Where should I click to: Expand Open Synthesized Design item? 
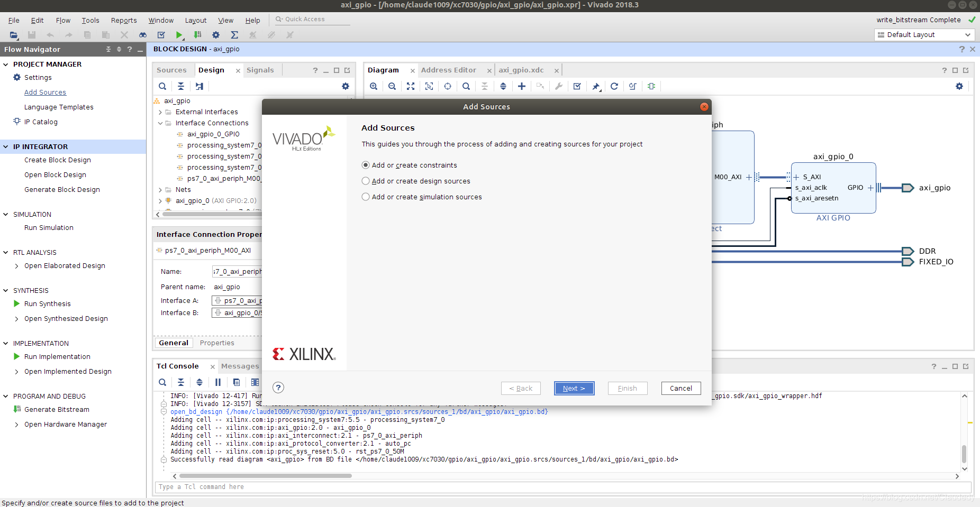point(17,319)
